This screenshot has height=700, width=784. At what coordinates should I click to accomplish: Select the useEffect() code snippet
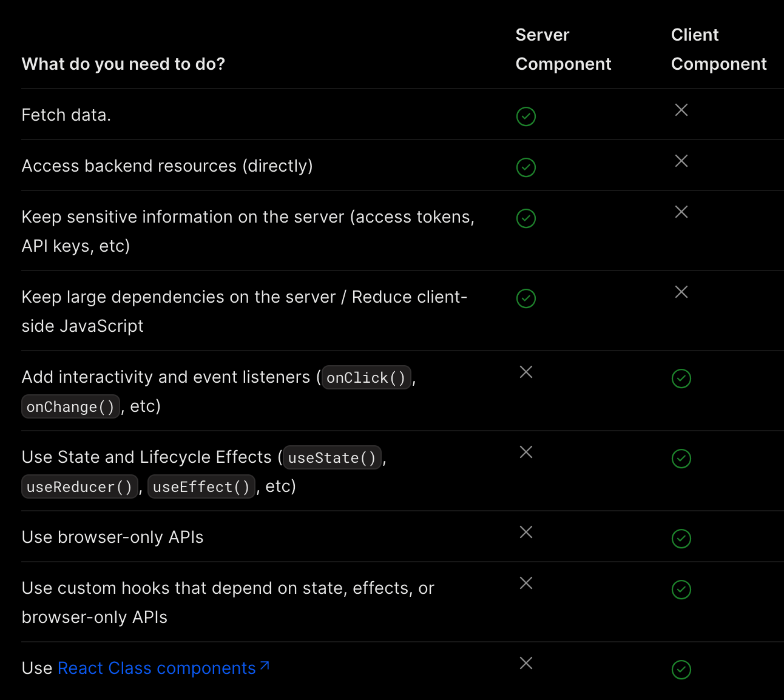coord(201,487)
